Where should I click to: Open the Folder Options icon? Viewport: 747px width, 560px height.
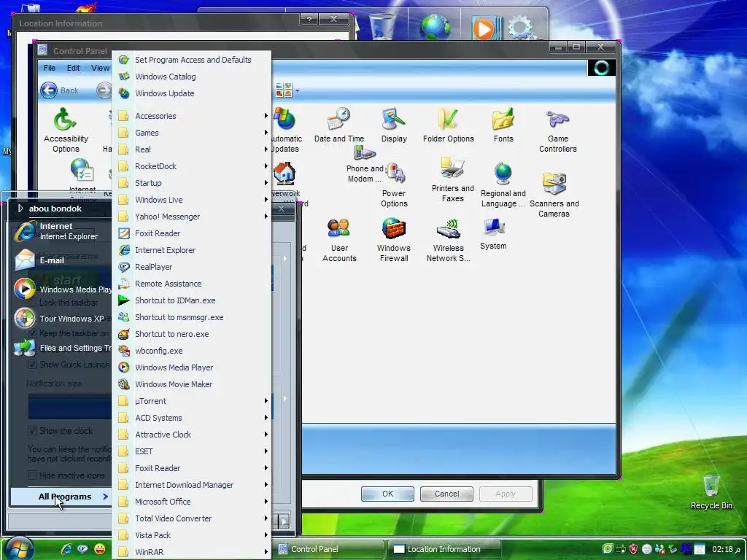click(x=449, y=125)
